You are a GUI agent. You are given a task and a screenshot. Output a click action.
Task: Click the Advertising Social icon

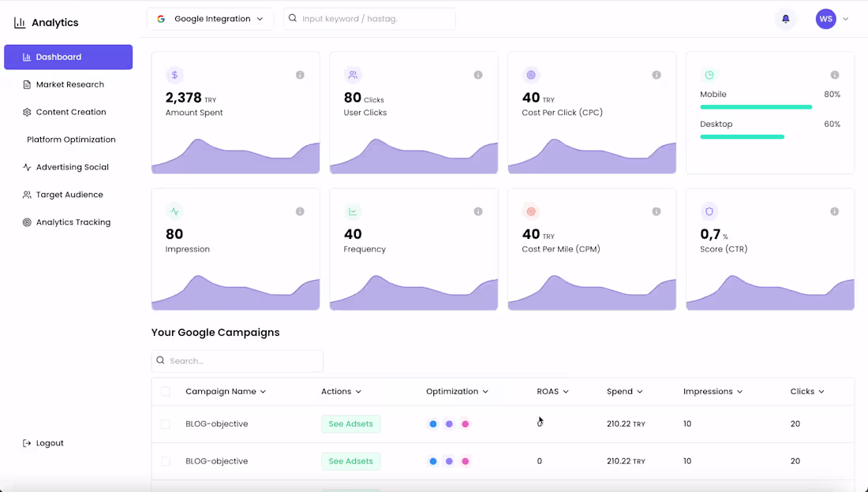click(25, 167)
